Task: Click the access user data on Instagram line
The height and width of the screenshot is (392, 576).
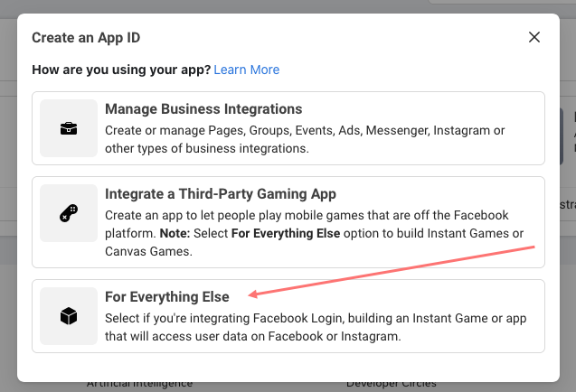Action: click(x=253, y=336)
